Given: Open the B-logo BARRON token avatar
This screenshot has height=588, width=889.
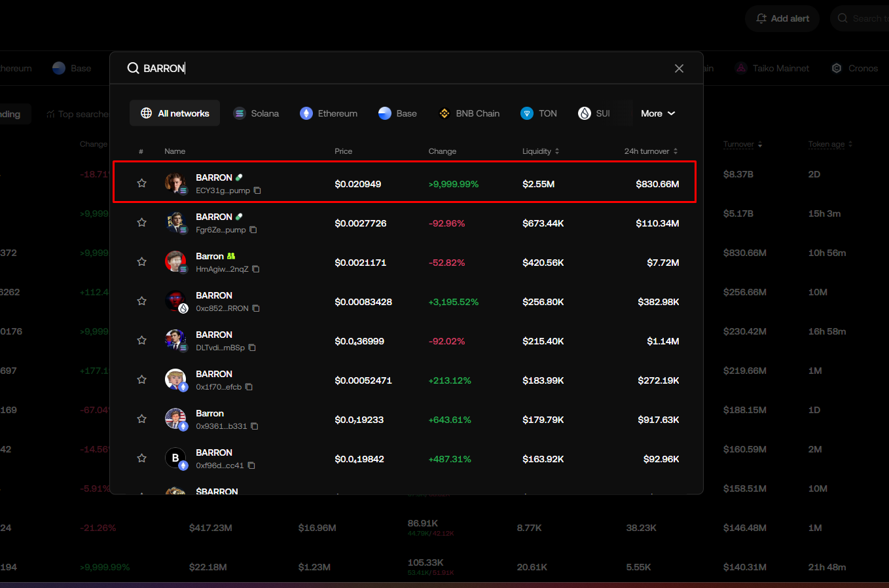Looking at the screenshot, I should tap(175, 458).
